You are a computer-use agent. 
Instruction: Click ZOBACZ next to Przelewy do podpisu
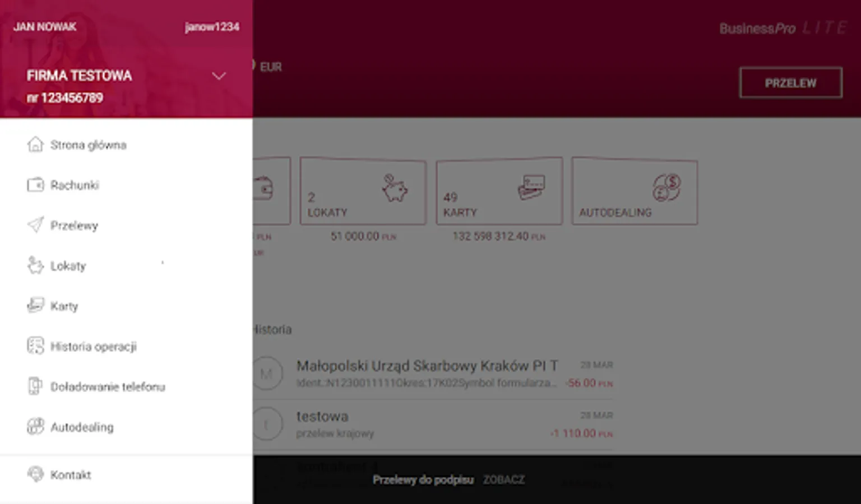point(504,480)
